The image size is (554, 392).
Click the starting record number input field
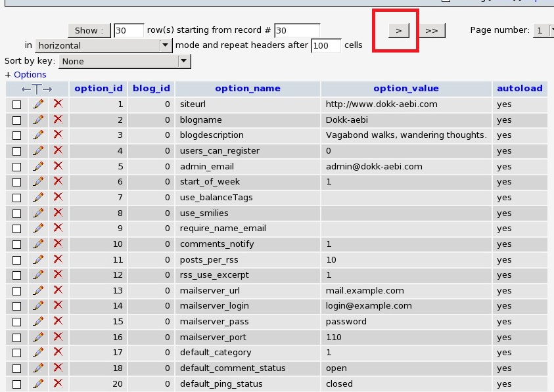click(296, 30)
